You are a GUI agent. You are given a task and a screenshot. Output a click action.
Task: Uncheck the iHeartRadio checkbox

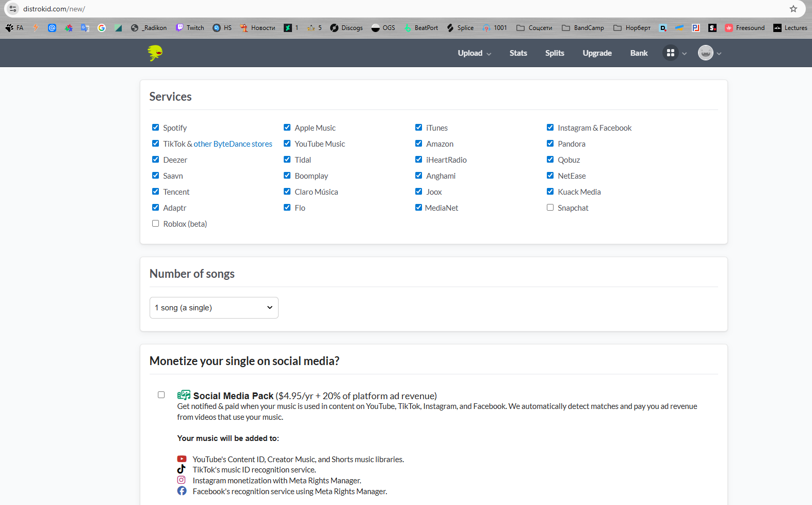(418, 160)
